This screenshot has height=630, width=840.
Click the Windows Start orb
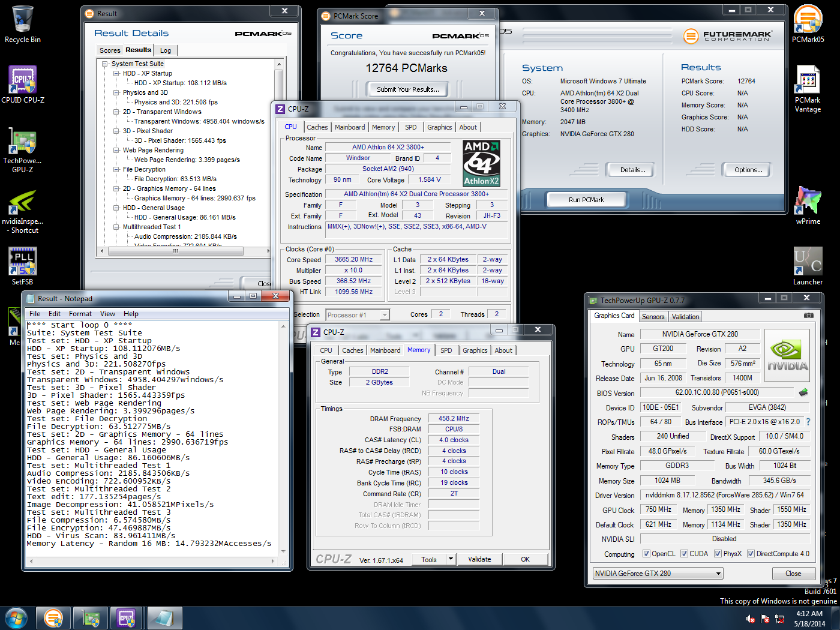click(16, 618)
